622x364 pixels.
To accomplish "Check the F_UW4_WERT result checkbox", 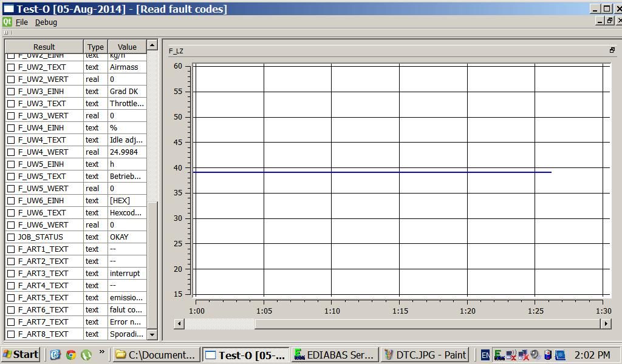I will (11, 152).
